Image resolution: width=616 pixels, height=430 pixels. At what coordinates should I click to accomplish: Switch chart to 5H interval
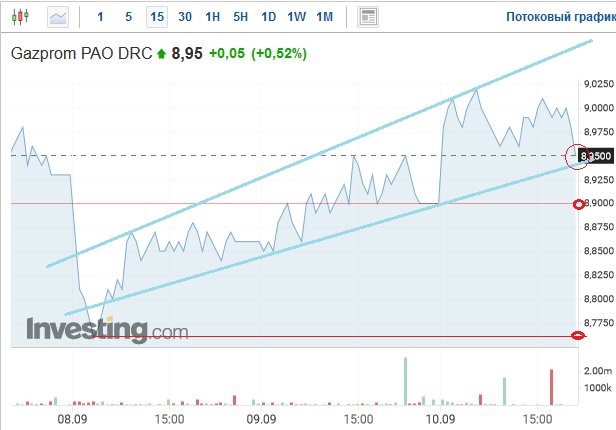pos(240,17)
